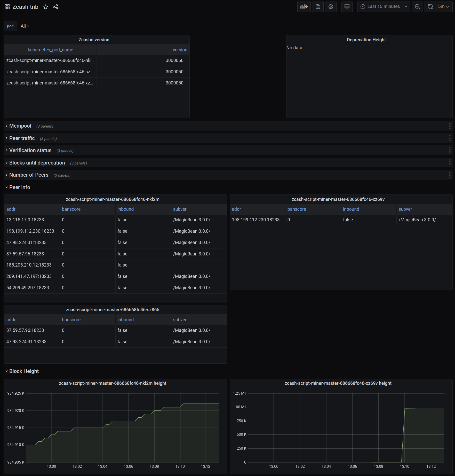455x476 pixels.
Task: Sort xz69v peer table by addr
Action: click(x=236, y=209)
